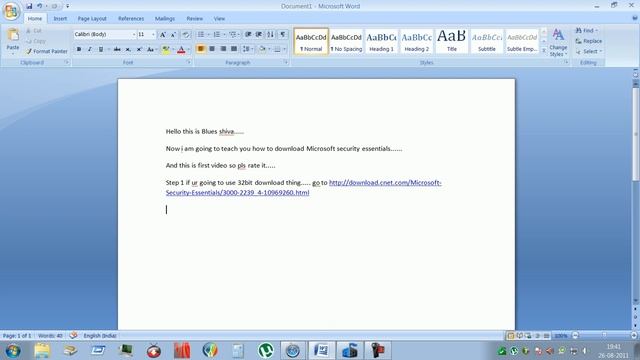Screen dimensions: 640x360
Task: Open the Review tab
Action: 194,19
